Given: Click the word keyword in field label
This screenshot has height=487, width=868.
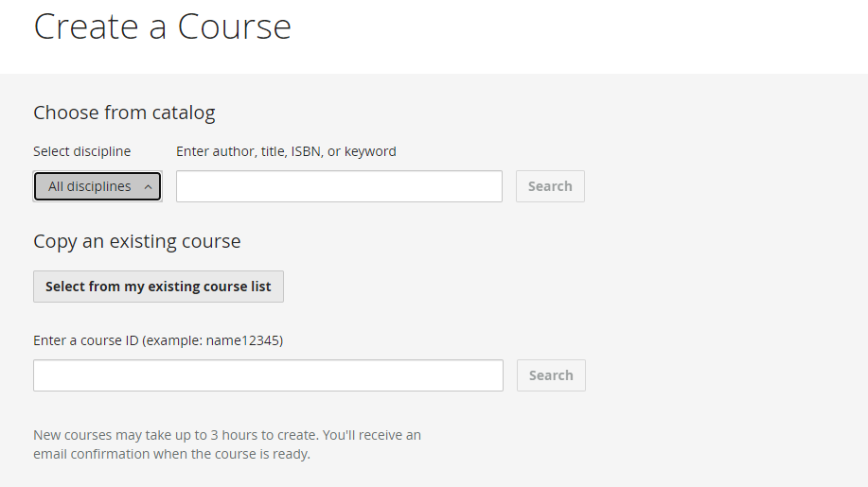Looking at the screenshot, I should click(x=370, y=151).
